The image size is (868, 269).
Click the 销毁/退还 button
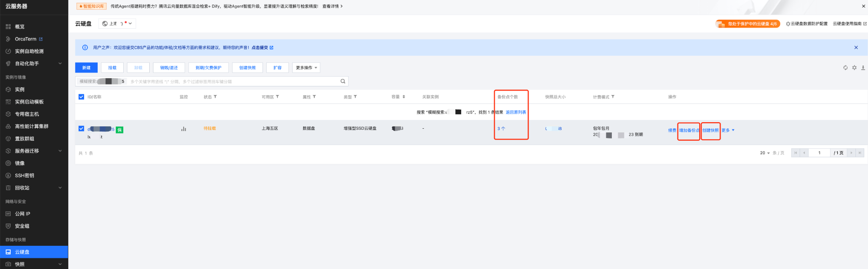pyautogui.click(x=169, y=68)
